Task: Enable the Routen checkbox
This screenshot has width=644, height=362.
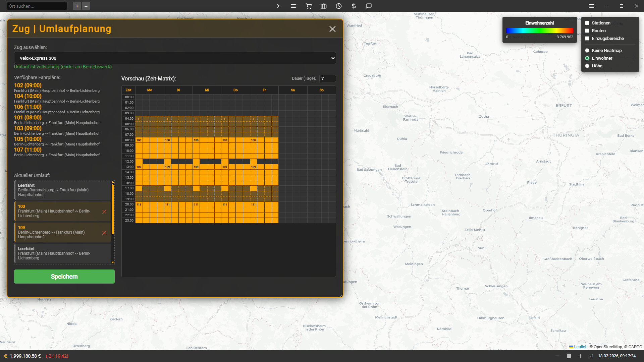Action: (x=587, y=31)
